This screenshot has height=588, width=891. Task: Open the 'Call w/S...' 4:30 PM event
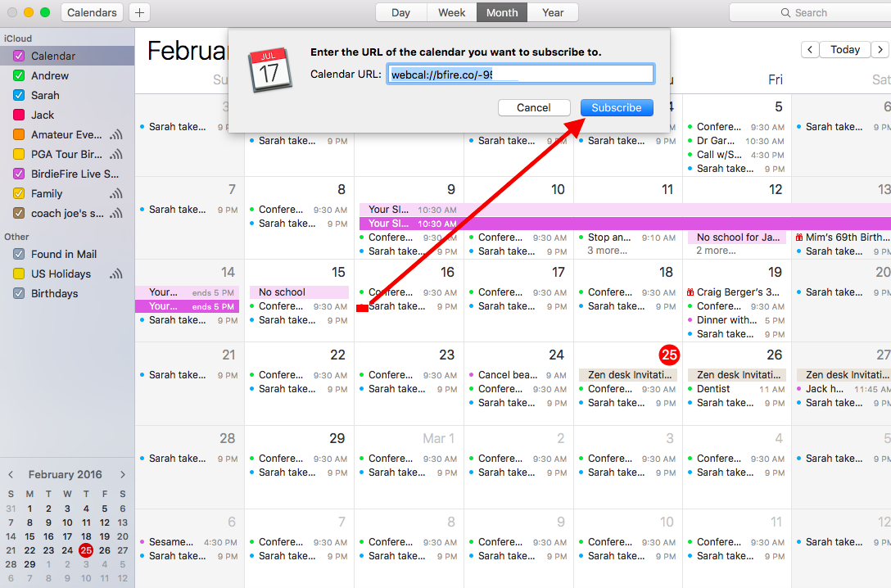pos(736,155)
